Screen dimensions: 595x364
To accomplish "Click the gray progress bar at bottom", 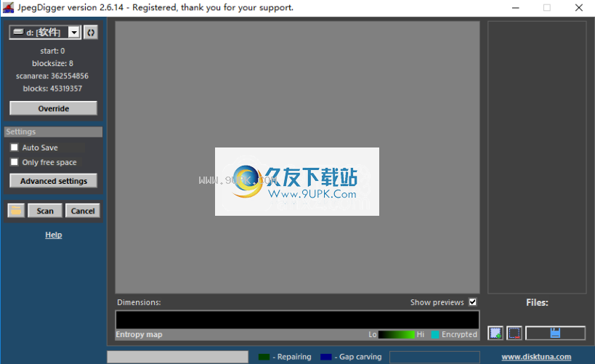I will 177,357.
